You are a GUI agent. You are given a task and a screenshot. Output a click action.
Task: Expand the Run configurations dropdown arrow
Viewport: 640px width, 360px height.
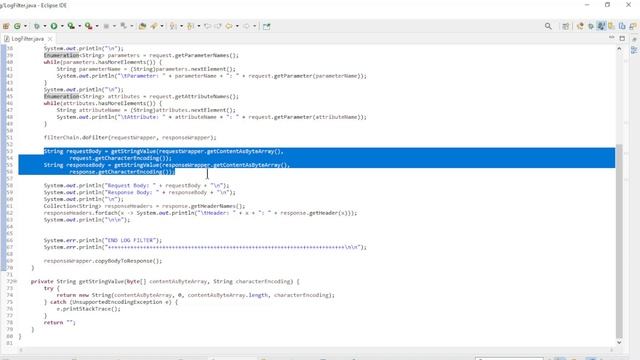62,26
